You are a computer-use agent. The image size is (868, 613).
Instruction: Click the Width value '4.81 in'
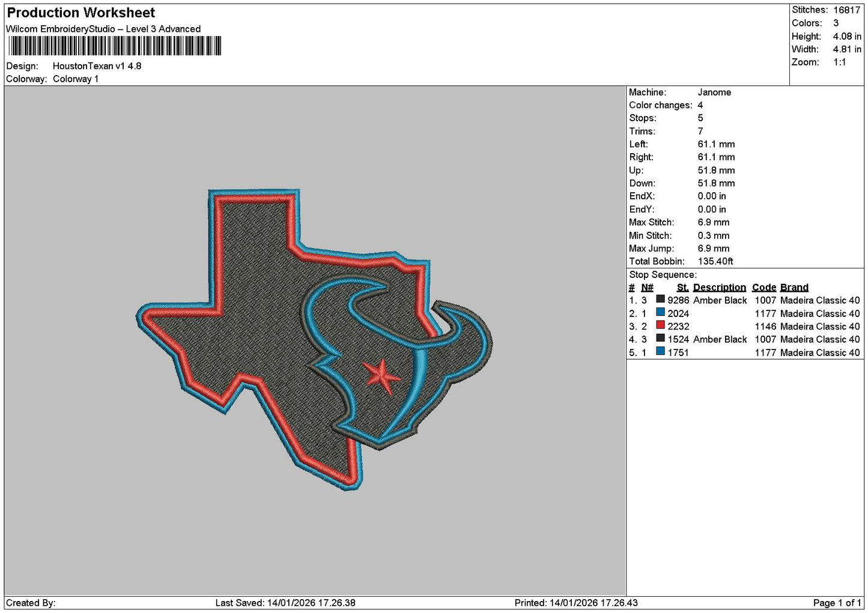[847, 49]
